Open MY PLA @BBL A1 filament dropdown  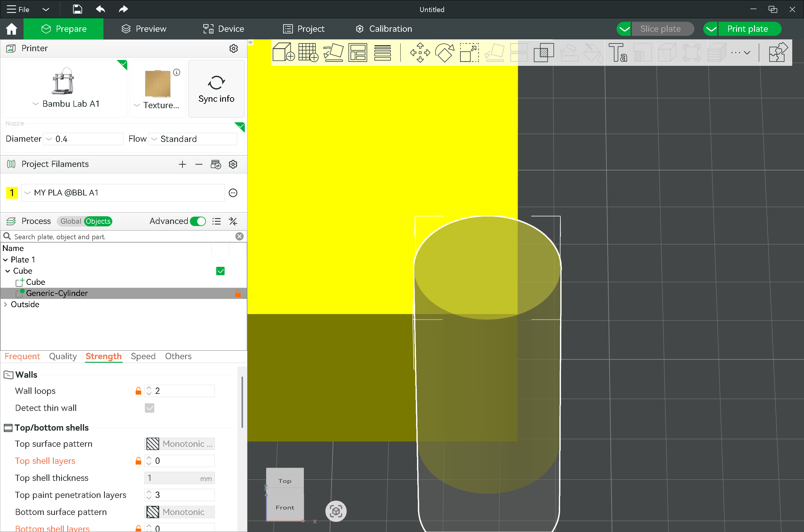tap(123, 193)
